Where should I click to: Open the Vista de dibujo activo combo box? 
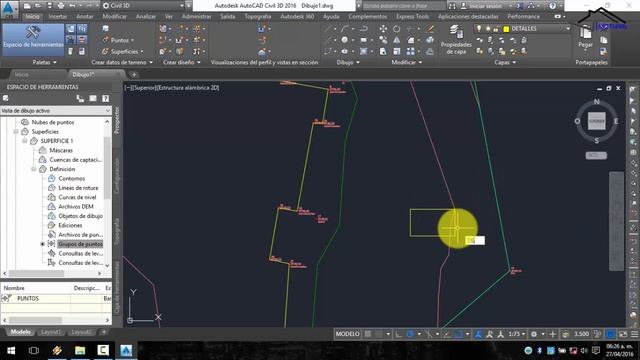pyautogui.click(x=56, y=111)
